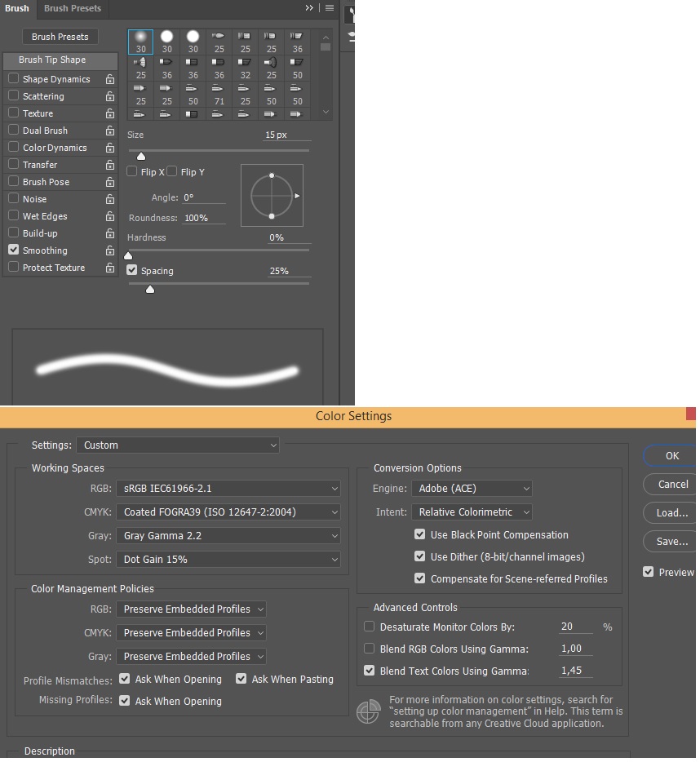Switch to the Brush tab

point(17,8)
